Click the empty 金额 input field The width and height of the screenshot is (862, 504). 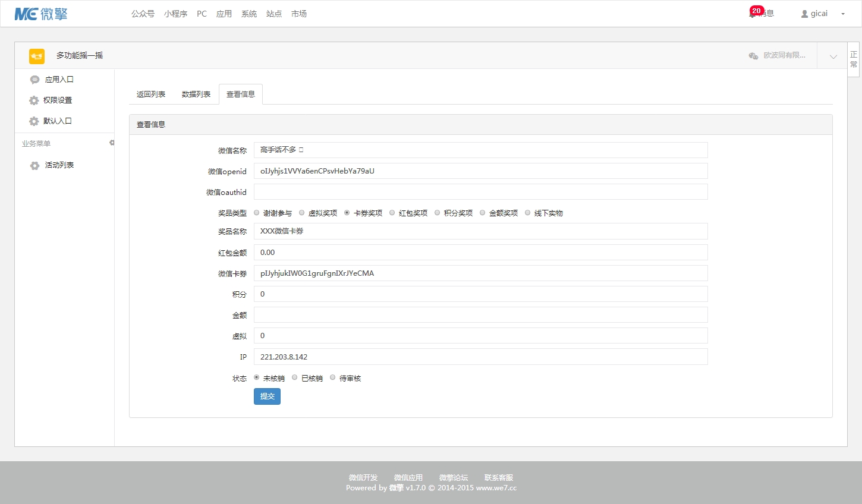point(481,315)
